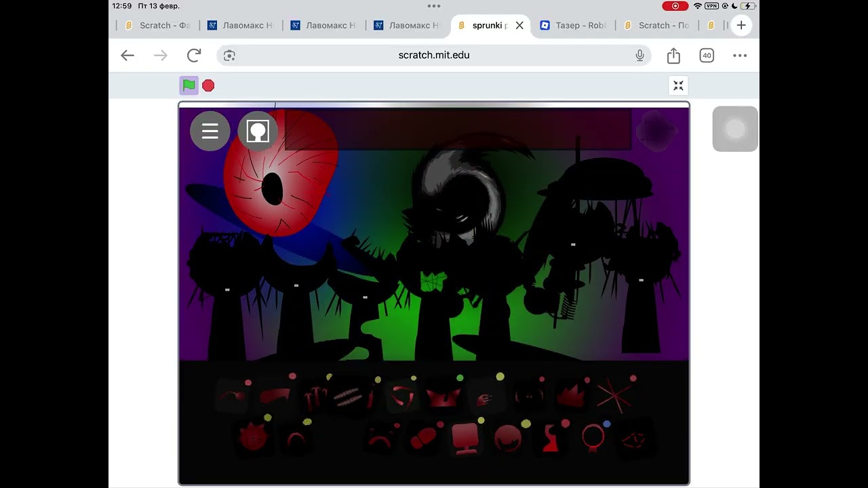Select the red round smiling head icon

pyautogui.click(x=507, y=437)
